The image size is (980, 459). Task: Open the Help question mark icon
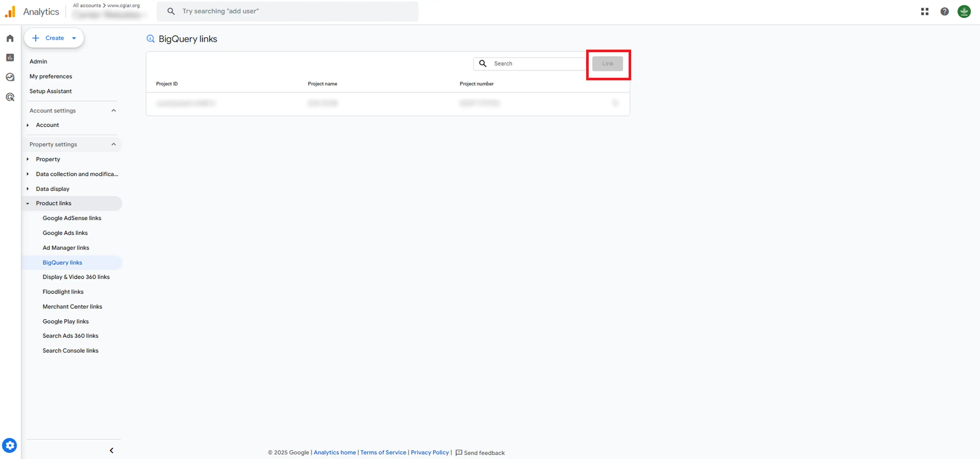944,12
